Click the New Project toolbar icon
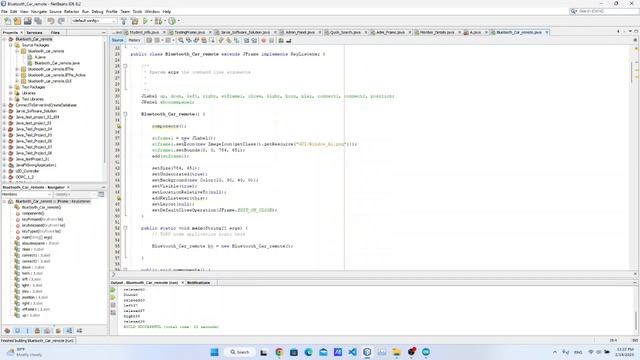Viewport: 640px width, 360px height. coord(18,21)
